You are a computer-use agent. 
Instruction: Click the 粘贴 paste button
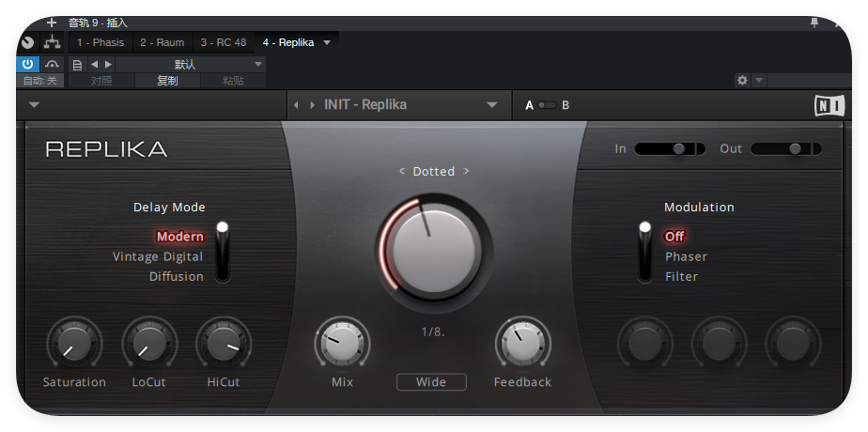coord(233,81)
